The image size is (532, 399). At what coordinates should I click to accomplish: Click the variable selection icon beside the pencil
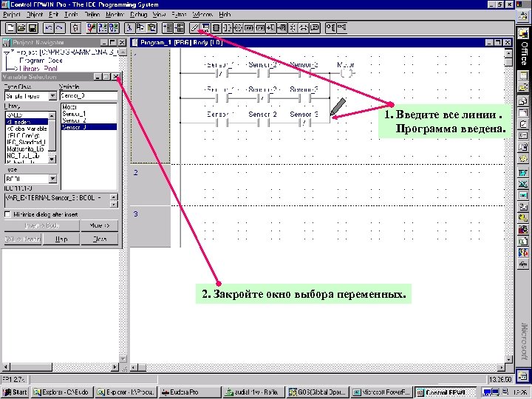[205, 28]
